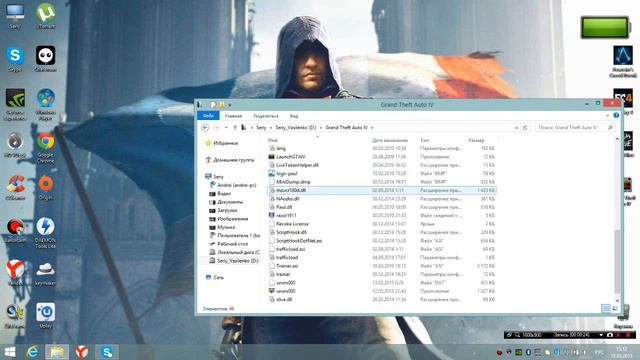
Task: Switch to details view in status bar
Action: [x=606, y=309]
